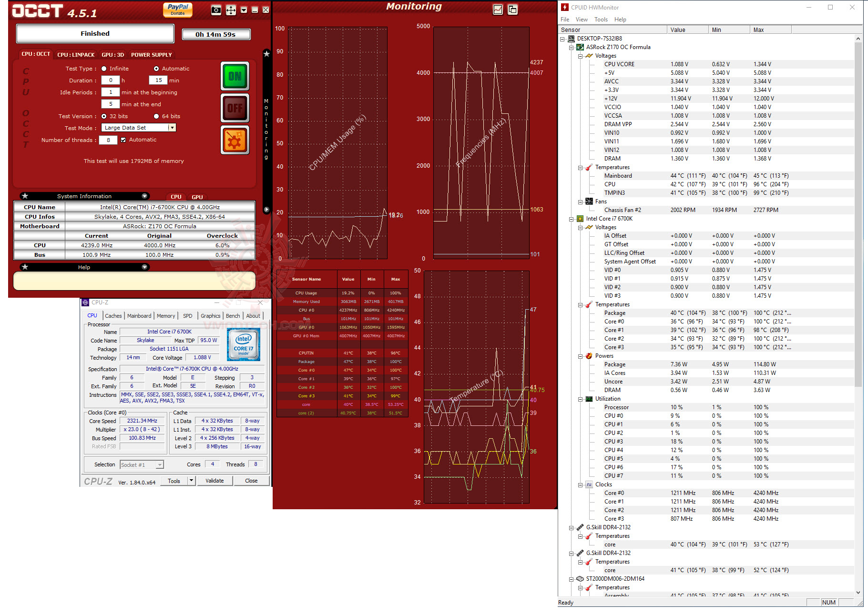Click the star icon beside Help header
The height and width of the screenshot is (615, 868).
tap(25, 267)
